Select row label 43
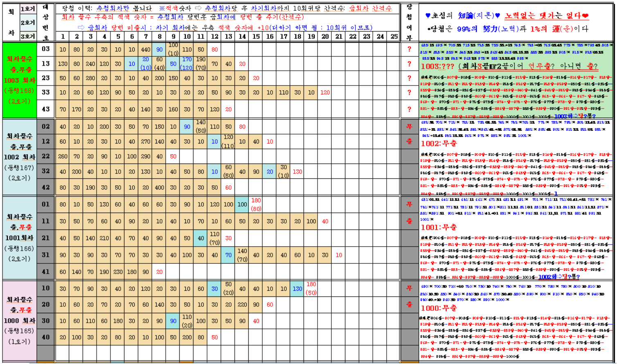Image resolution: width=617 pixels, height=364 pixels. click(x=45, y=109)
